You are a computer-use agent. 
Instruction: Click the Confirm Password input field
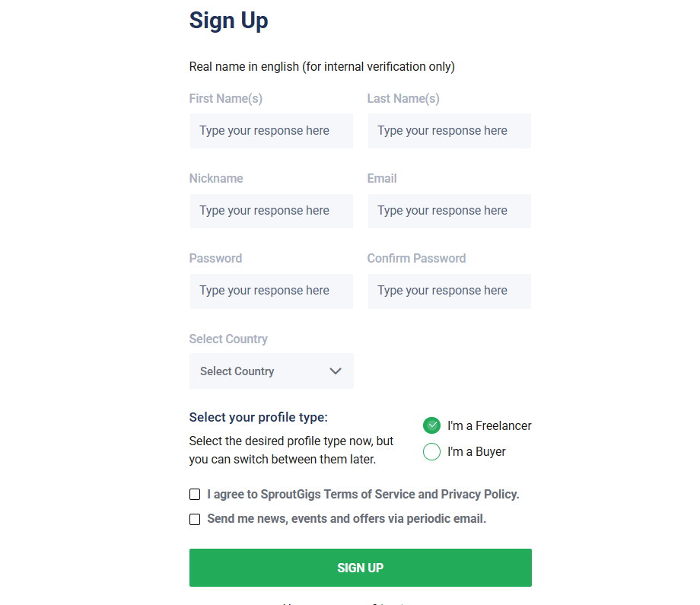pos(450,291)
